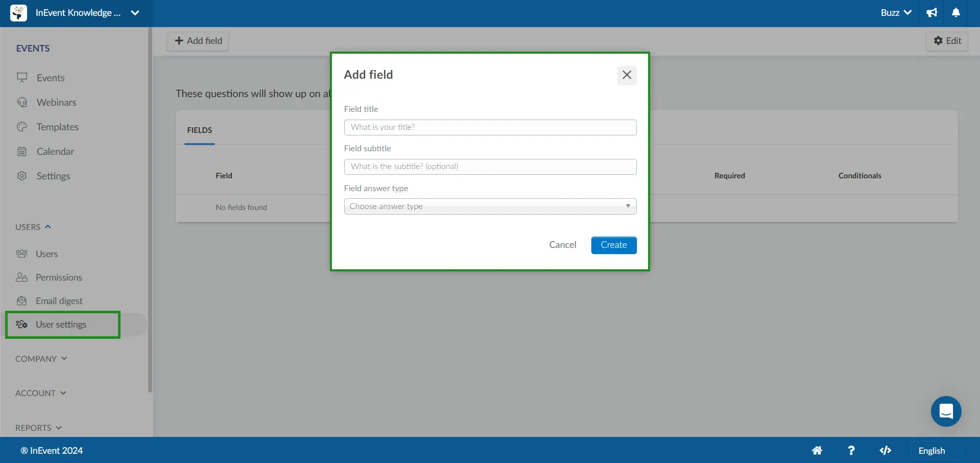Open the chat support bubble
The width and height of the screenshot is (980, 463).
pyautogui.click(x=946, y=411)
